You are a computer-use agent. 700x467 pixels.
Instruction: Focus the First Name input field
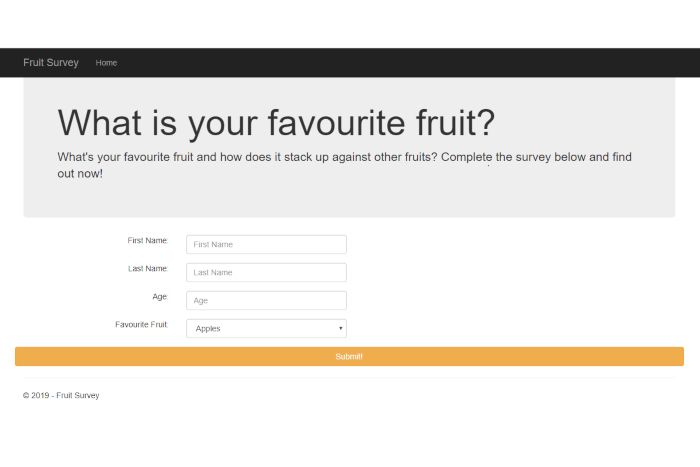click(266, 244)
